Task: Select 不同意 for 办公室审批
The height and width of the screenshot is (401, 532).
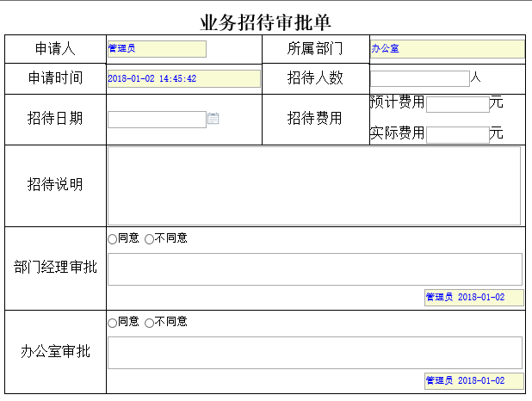Action: [149, 322]
